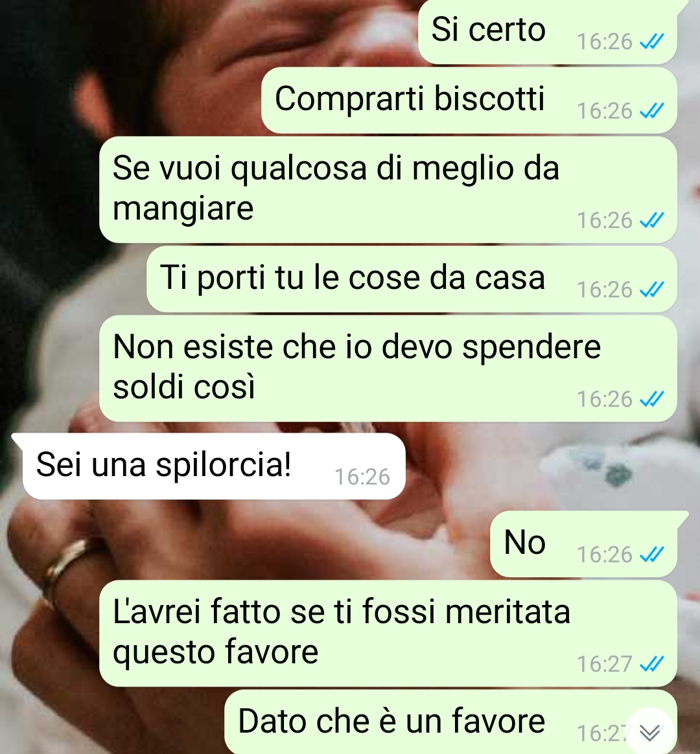Screen dimensions: 700x754
Task: Tap the ticks on "Se vuoi qualcosa di meglio" bubble
Action: pos(652,221)
